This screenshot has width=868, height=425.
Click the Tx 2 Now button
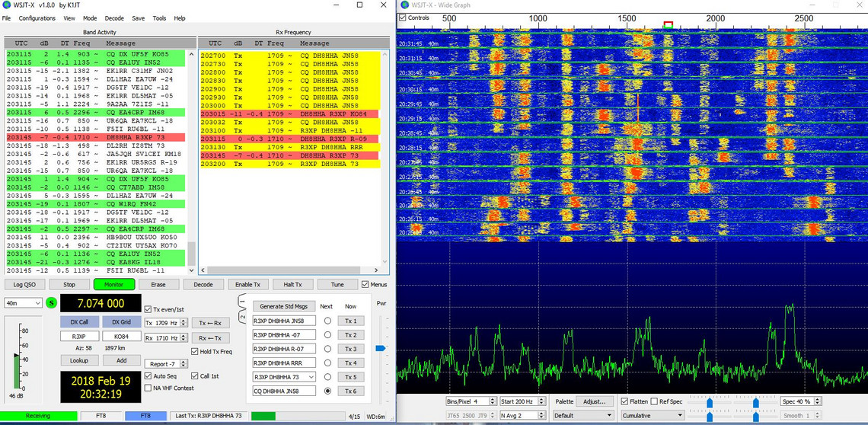(x=351, y=334)
